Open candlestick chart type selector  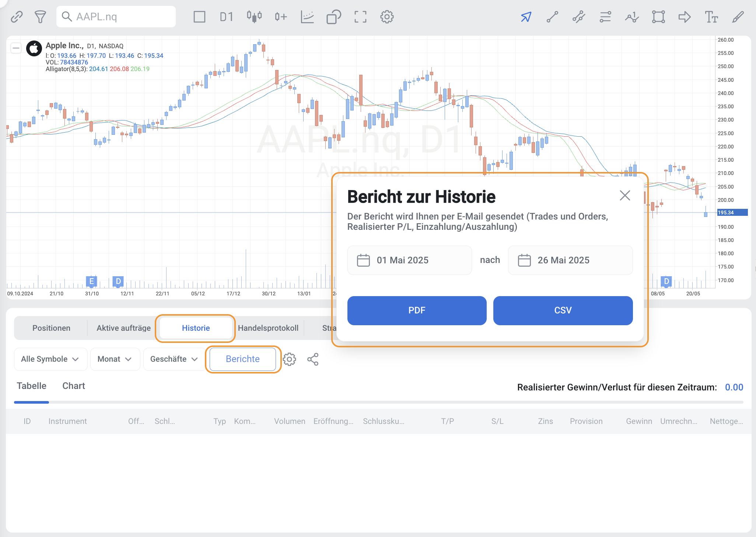pos(254,17)
